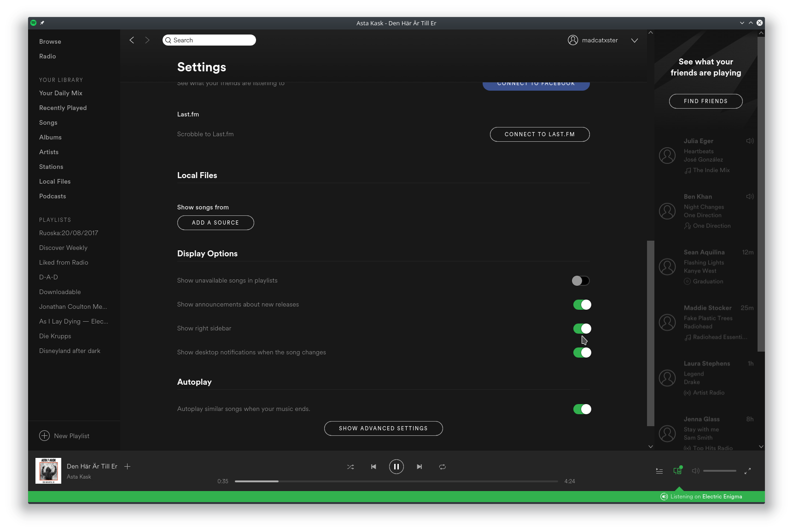Pause the current song
Image resolution: width=793 pixels, height=532 pixels.
tap(396, 467)
